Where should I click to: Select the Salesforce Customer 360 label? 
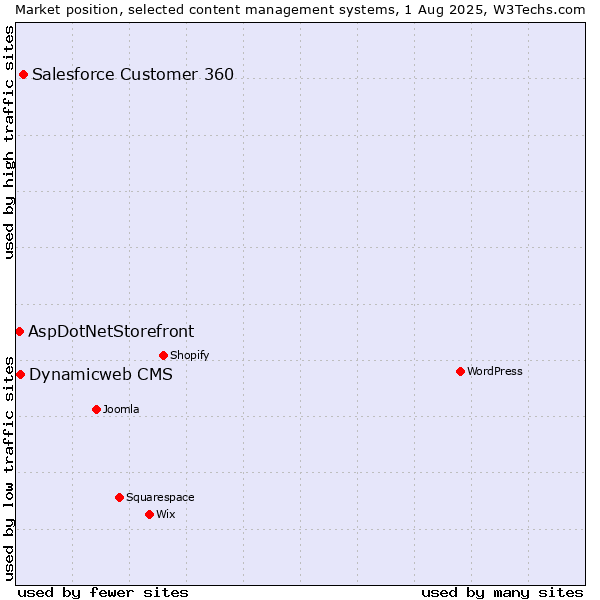coord(133,74)
